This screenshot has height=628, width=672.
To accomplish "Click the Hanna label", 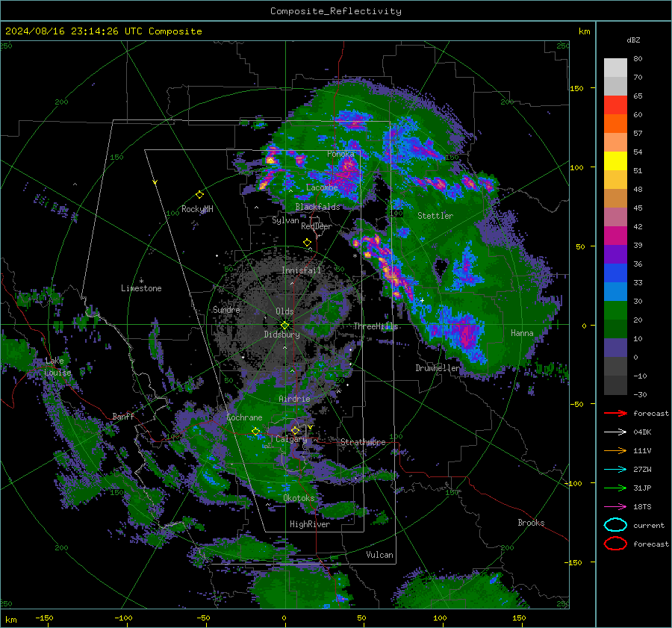I will pos(522,333).
